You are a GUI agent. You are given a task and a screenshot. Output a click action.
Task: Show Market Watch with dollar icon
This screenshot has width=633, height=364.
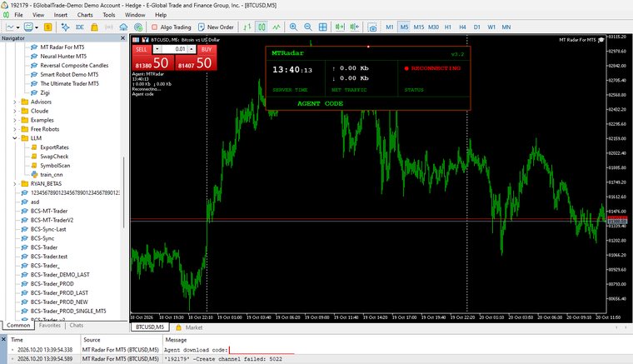click(48, 27)
